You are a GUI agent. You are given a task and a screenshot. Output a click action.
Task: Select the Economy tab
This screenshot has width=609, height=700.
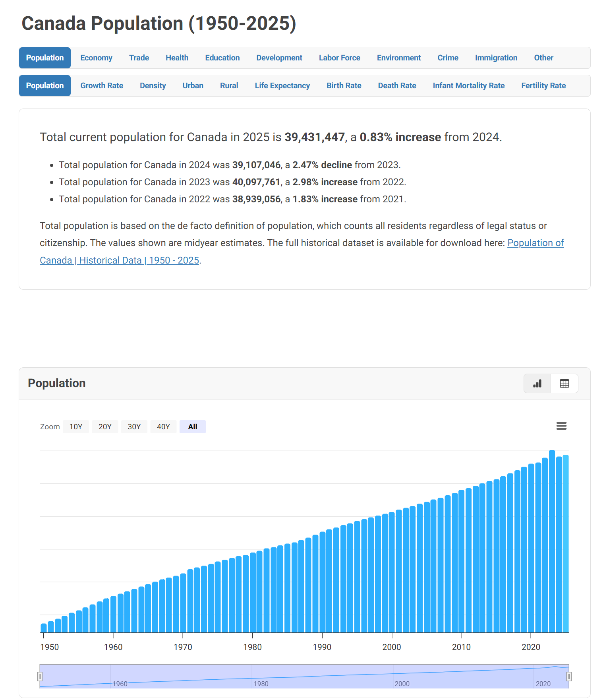pos(96,58)
